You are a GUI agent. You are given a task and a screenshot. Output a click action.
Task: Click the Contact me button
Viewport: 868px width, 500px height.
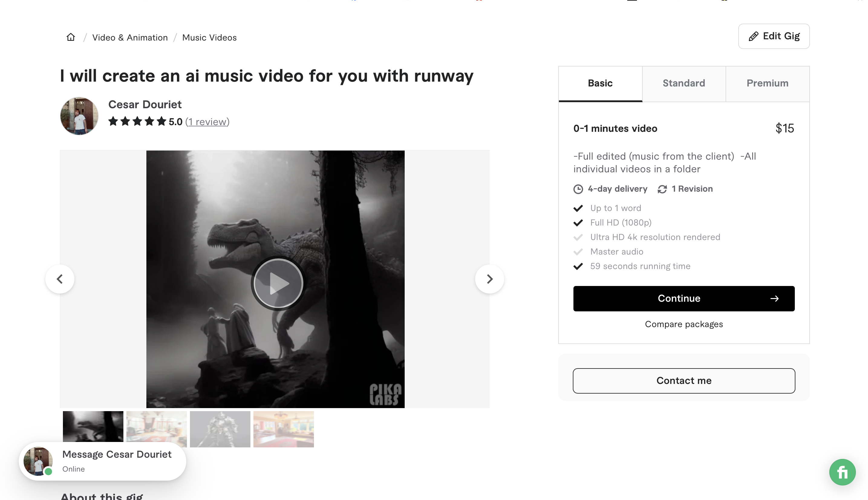684,381
